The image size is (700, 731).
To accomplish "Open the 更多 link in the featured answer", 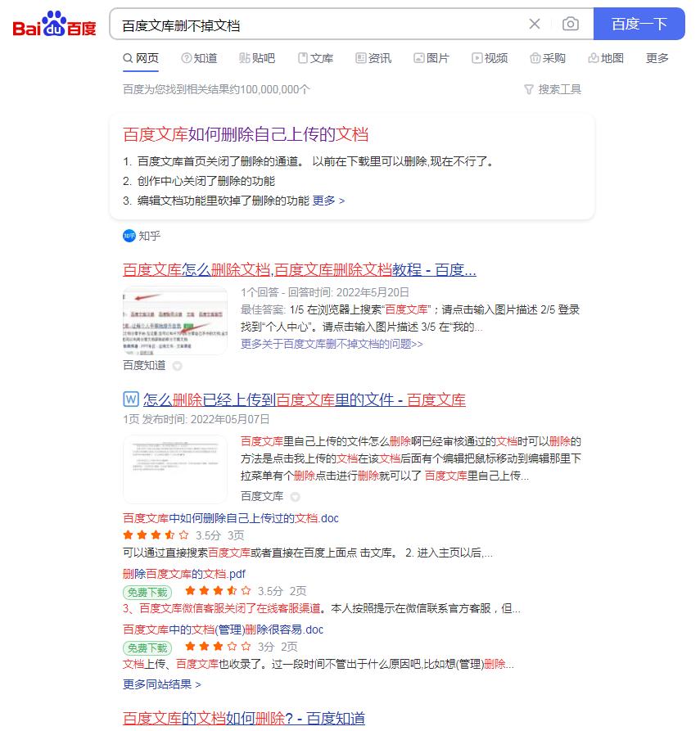I will (326, 201).
